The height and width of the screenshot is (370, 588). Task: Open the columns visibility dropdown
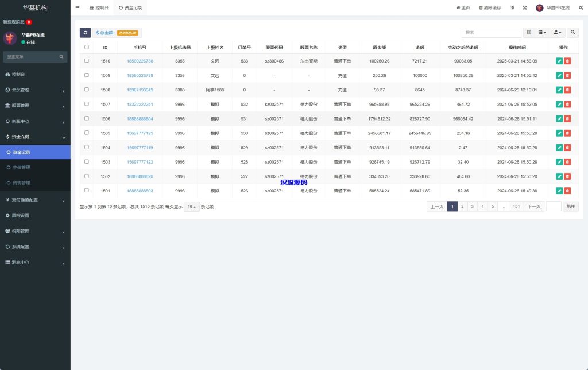tap(541, 33)
